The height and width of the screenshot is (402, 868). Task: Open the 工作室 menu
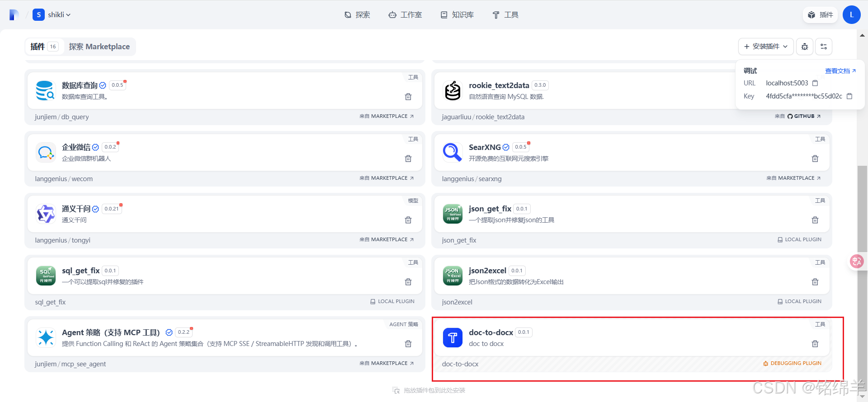[x=405, y=15]
